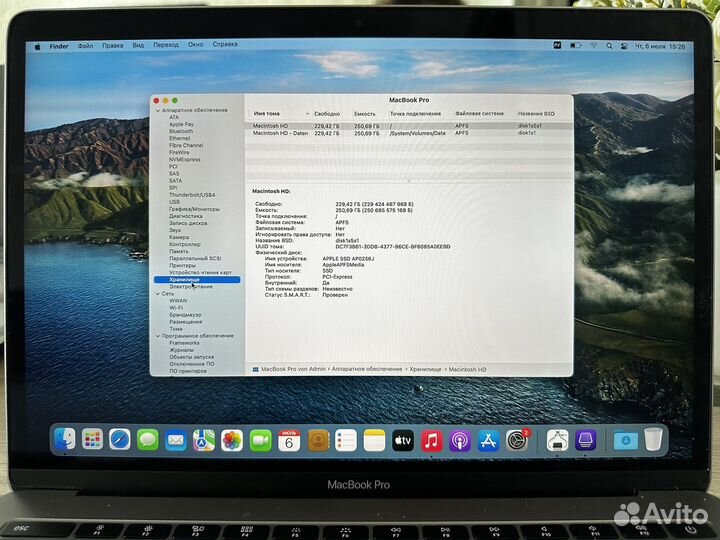Select Брандмауэр in the sidebar
This screenshot has height=540, width=720.
185,315
